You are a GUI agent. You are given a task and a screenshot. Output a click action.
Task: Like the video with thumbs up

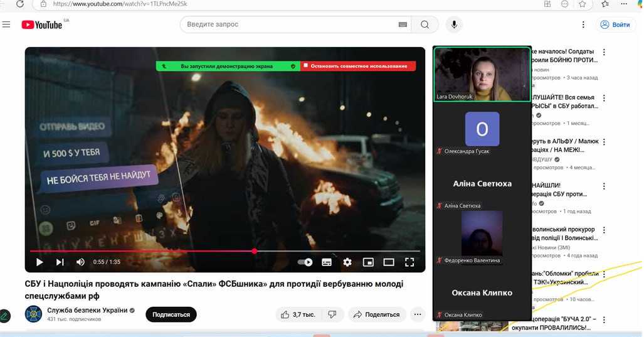(297, 314)
